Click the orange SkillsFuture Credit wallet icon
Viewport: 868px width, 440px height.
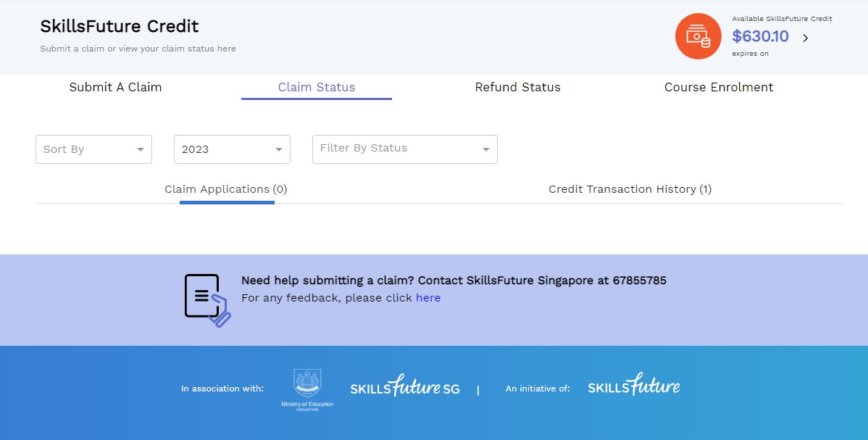[698, 36]
